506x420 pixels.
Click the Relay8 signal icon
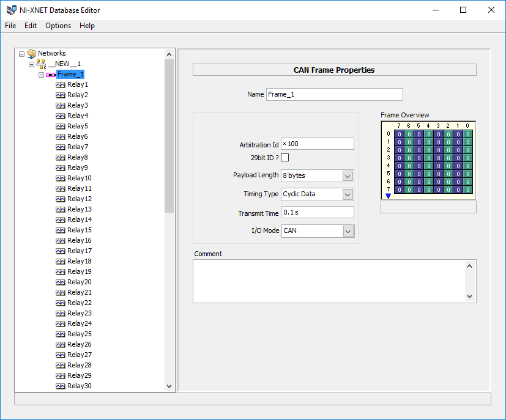coord(61,157)
